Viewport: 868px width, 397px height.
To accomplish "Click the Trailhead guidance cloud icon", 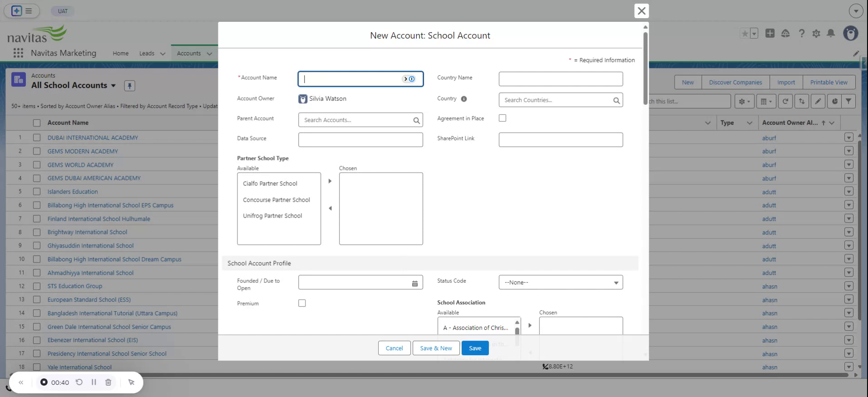I will [x=785, y=33].
